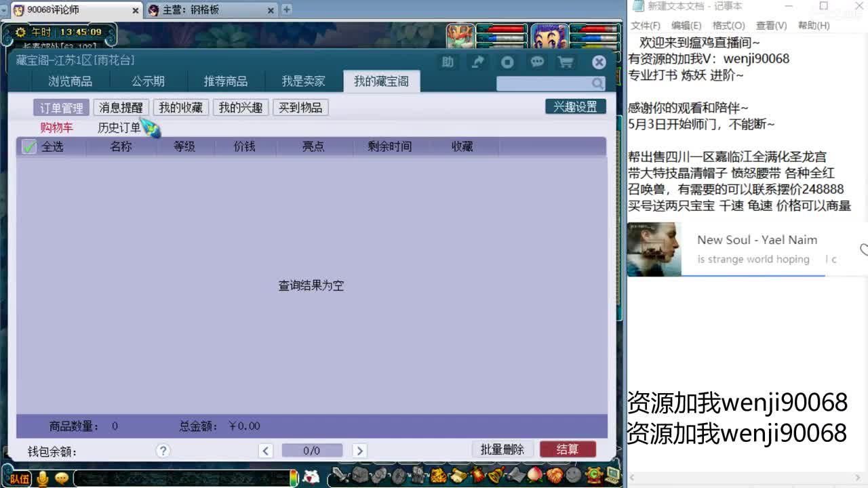Click the peach icon in bottom toolbar
This screenshot has height=488, width=868.
point(535,475)
